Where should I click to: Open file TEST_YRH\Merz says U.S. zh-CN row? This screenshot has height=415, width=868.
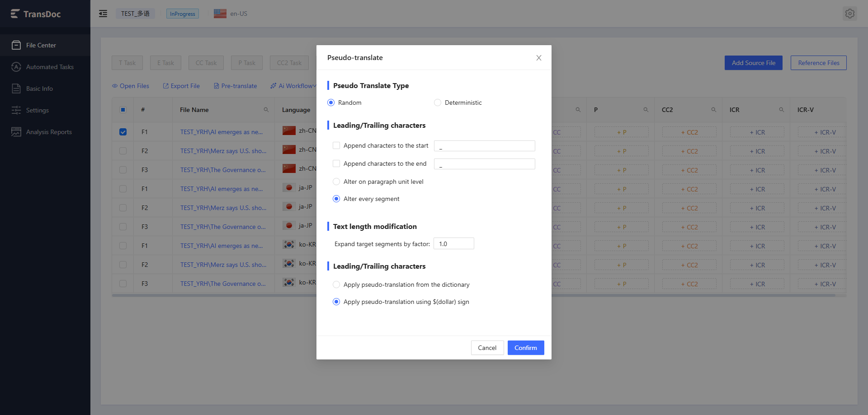tap(223, 151)
